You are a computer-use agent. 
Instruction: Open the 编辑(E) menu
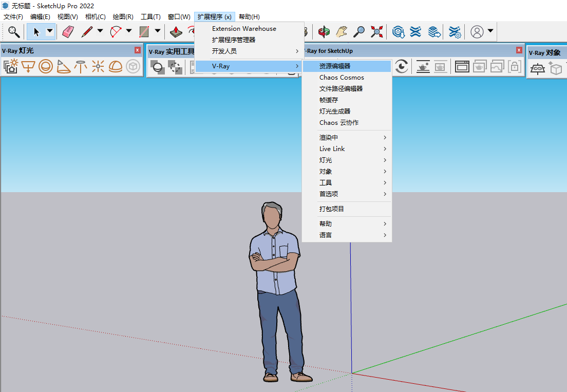click(40, 16)
